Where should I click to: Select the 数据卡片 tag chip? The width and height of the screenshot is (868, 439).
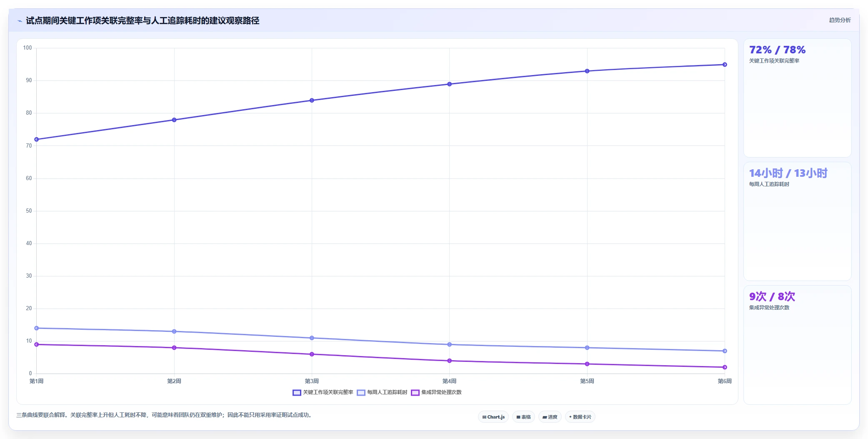pyautogui.click(x=580, y=417)
